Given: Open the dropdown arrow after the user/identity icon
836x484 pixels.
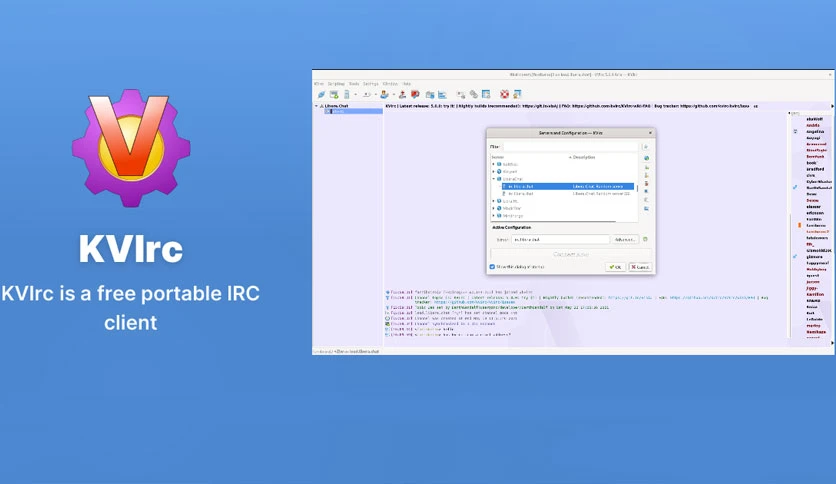Looking at the screenshot, I should (393, 95).
